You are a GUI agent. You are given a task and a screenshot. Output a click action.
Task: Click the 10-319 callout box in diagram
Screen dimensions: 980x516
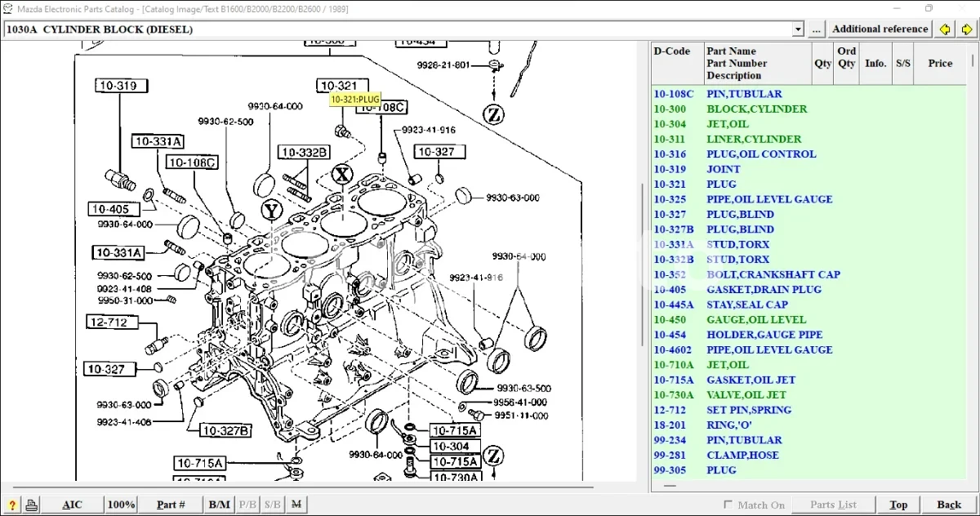click(x=121, y=86)
